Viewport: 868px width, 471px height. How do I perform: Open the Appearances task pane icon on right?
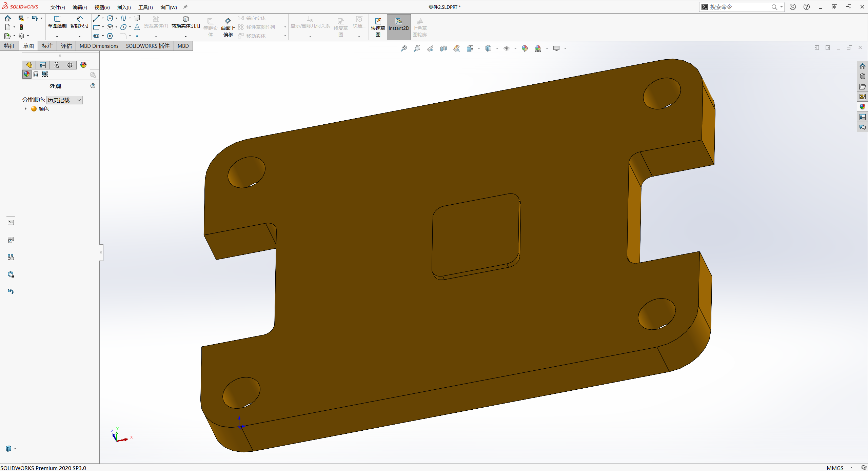click(863, 107)
